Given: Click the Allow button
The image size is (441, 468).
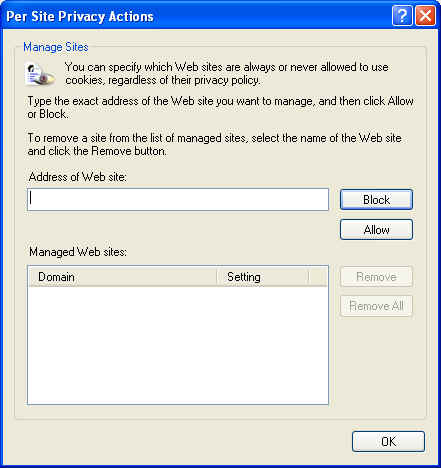Looking at the screenshot, I should [x=376, y=230].
